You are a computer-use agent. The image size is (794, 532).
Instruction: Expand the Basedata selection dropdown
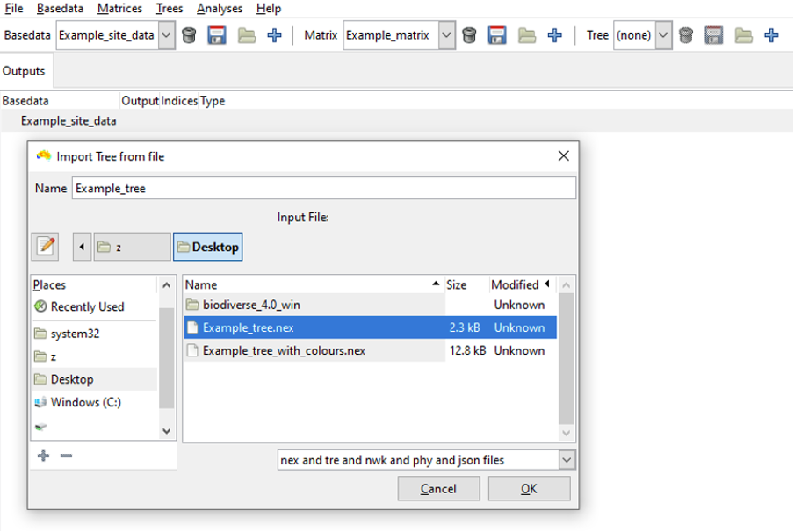167,35
